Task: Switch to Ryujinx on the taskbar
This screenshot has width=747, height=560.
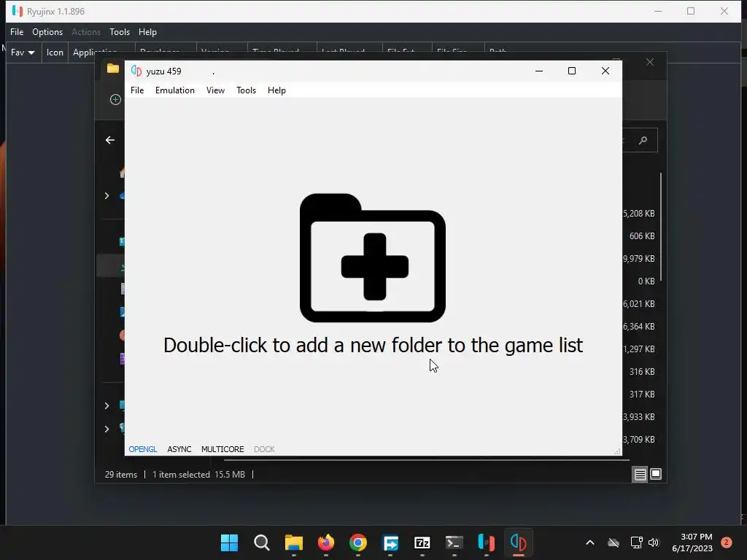Action: click(x=487, y=542)
